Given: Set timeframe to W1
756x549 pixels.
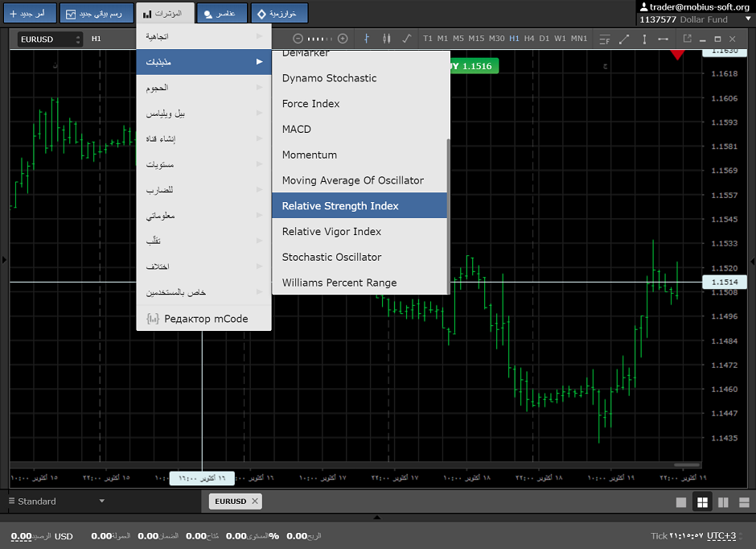Looking at the screenshot, I should [560, 39].
